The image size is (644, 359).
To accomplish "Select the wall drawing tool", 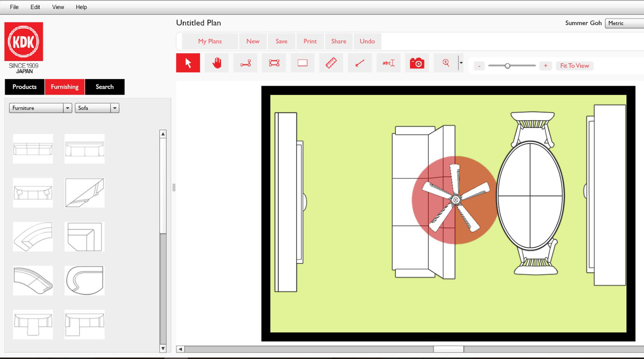I will [246, 63].
